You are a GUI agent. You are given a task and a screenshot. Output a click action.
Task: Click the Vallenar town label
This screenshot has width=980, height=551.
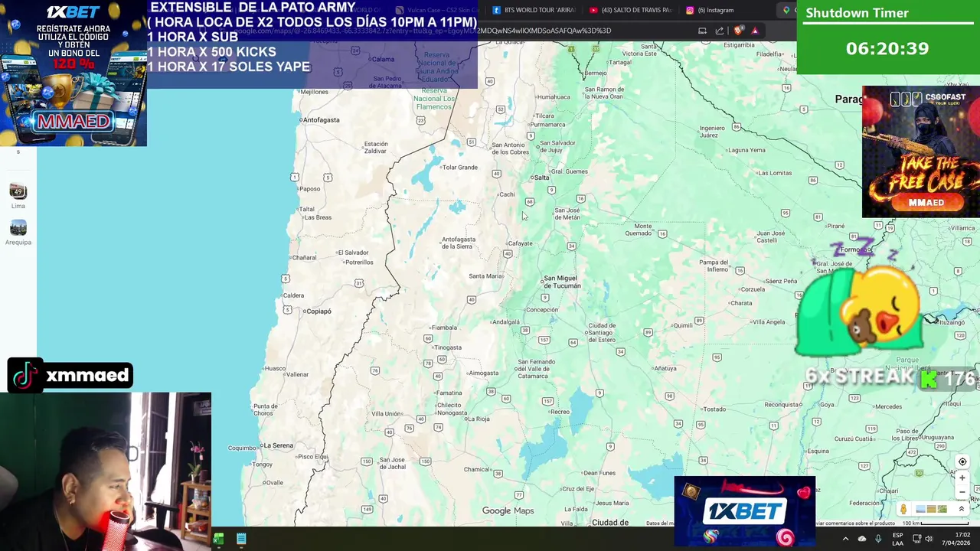click(296, 374)
